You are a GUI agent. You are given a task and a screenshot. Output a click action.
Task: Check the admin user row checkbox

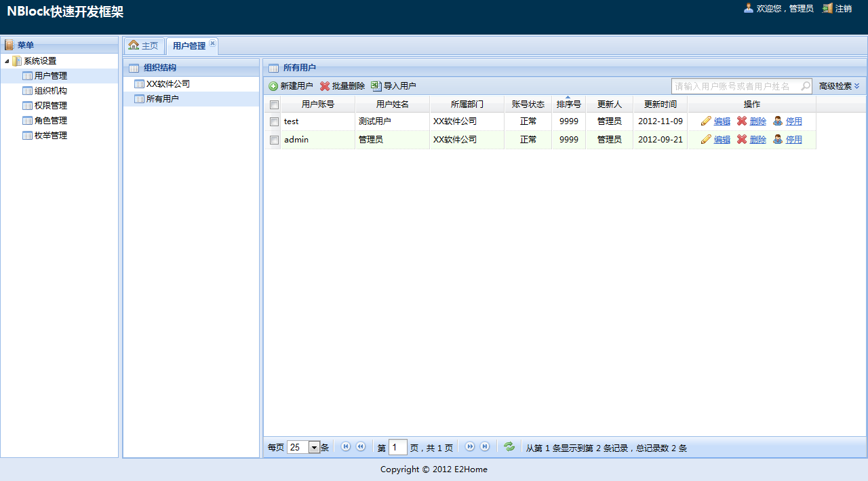point(274,140)
